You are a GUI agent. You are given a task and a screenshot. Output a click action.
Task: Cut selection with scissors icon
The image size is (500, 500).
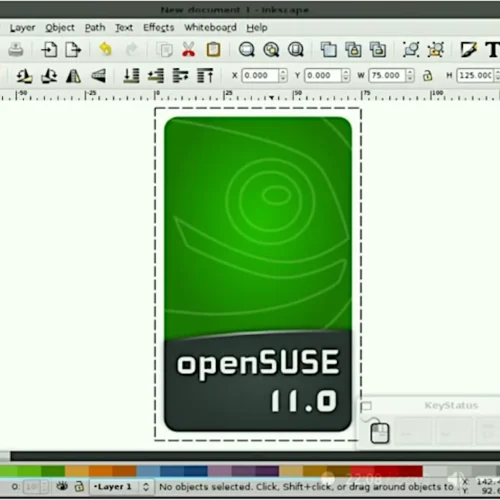tap(189, 50)
